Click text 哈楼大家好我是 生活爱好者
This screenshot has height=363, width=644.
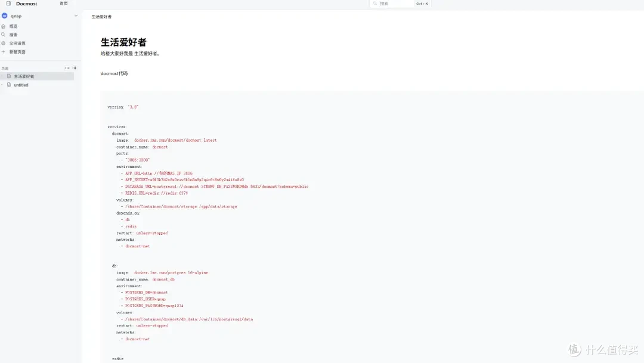pos(130,54)
